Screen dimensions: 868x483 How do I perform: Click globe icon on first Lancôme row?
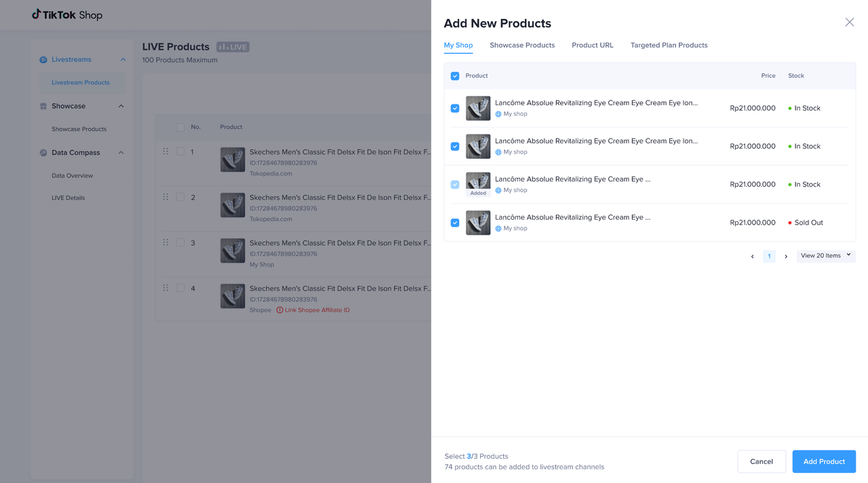[x=498, y=114]
